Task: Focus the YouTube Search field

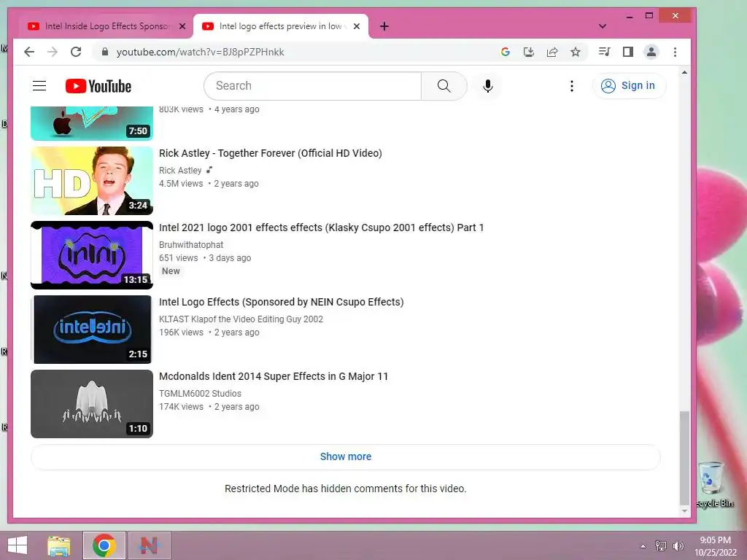Action: 313,86
